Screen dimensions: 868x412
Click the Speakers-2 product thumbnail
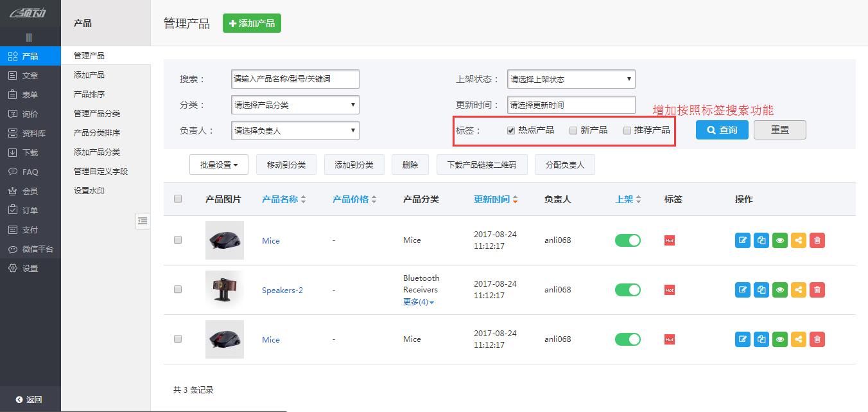pos(224,290)
